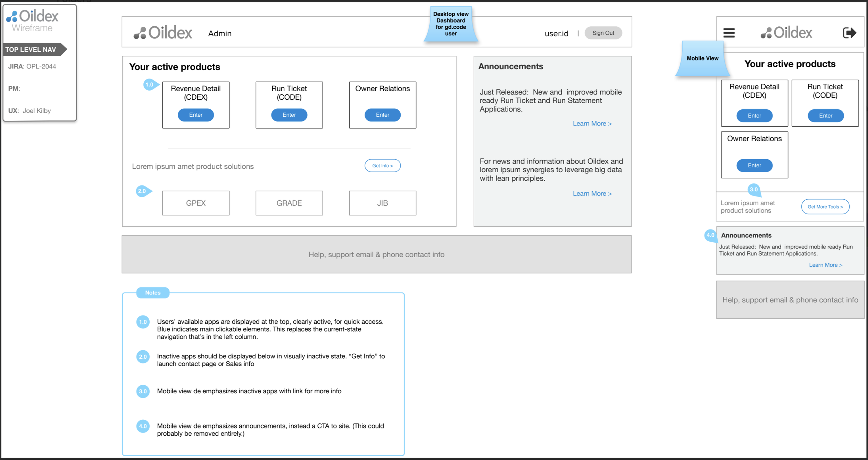Image resolution: width=868 pixels, height=460 pixels.
Task: Click the TOP LEVEL NAV tab label
Action: click(x=31, y=50)
